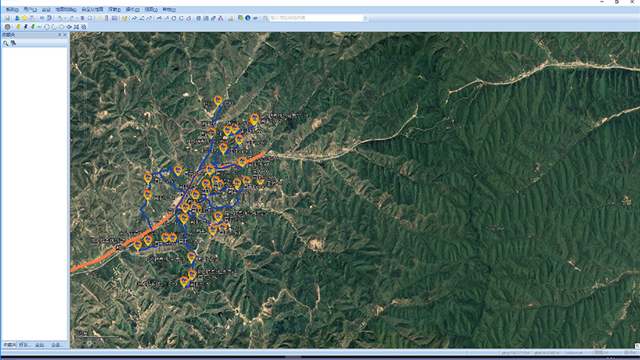Open the first menu in the menu bar
This screenshot has width=640, height=360.
(x=12, y=9)
